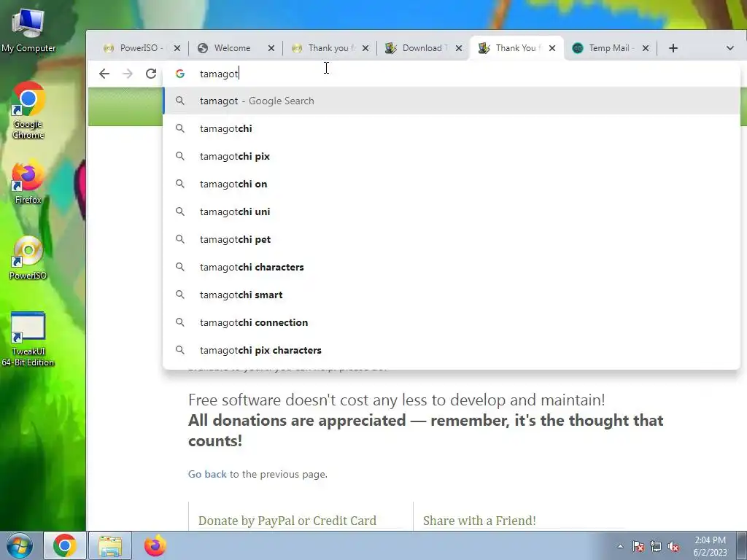Click 'Share with a Friend!' heading
Image resolution: width=747 pixels, height=560 pixels.
point(479,521)
